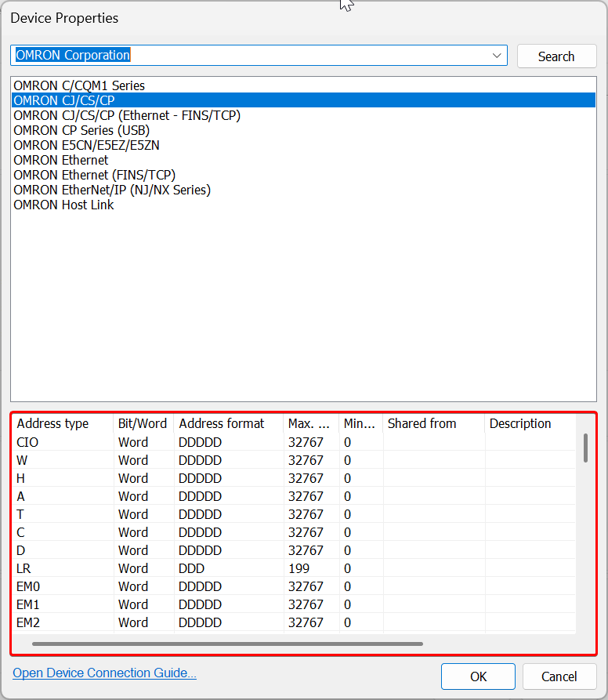Click the Bit/Word column header
The height and width of the screenshot is (700, 608).
tap(143, 423)
